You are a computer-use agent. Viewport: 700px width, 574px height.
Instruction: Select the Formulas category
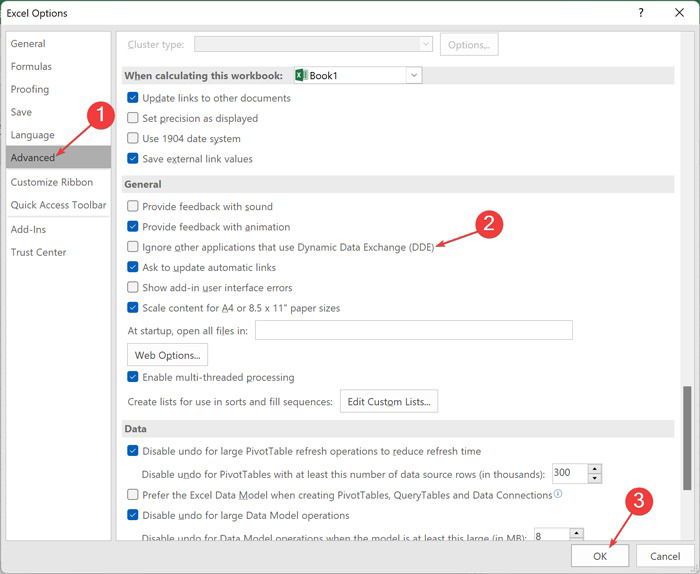coord(58,67)
